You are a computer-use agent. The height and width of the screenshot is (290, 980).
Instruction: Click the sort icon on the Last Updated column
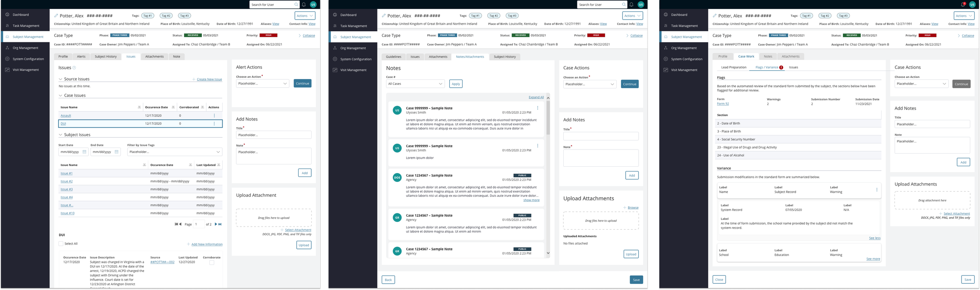pos(219,165)
